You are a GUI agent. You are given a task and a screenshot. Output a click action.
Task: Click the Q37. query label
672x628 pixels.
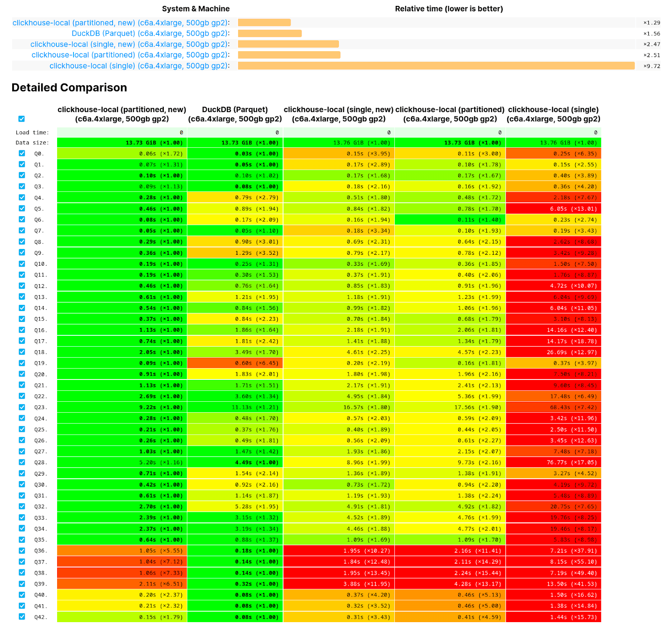(41, 562)
